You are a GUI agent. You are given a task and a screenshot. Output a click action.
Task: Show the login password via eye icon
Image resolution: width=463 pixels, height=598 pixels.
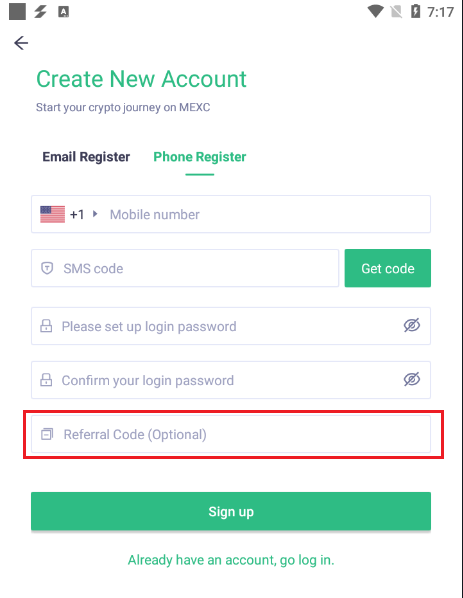coord(412,325)
